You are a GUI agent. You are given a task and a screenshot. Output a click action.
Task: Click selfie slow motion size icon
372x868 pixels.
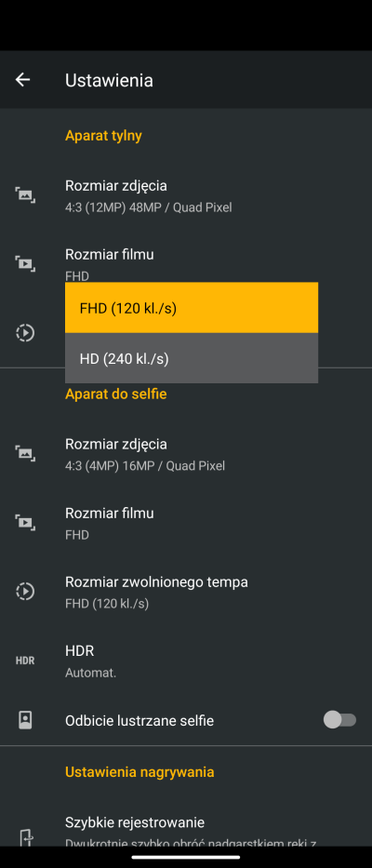(25, 591)
